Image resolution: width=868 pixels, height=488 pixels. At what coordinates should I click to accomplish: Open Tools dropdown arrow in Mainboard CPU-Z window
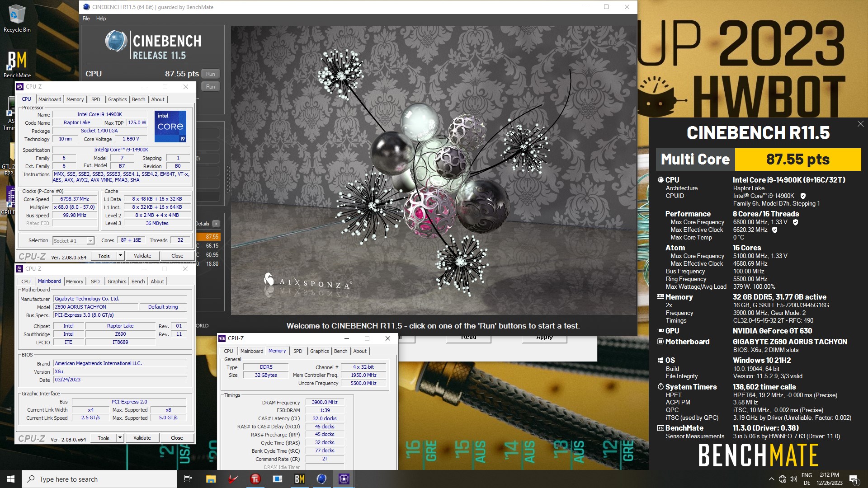pos(120,438)
